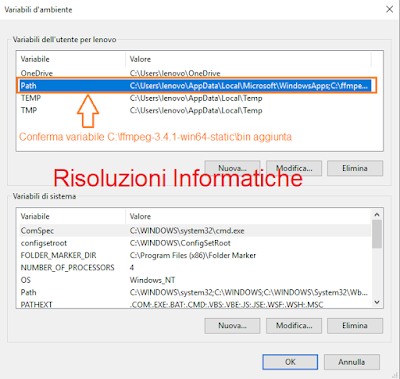The height and width of the screenshot is (379, 400).
Task: Click Nuova for user variables
Action: pyautogui.click(x=232, y=168)
